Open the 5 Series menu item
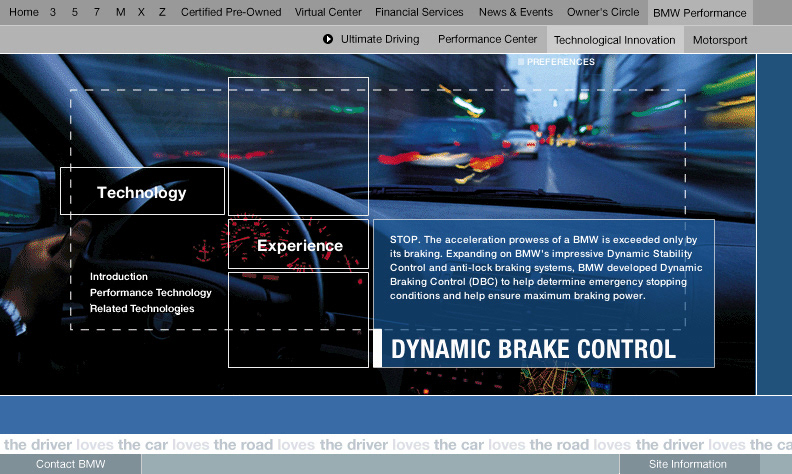792x474 pixels. tap(75, 12)
